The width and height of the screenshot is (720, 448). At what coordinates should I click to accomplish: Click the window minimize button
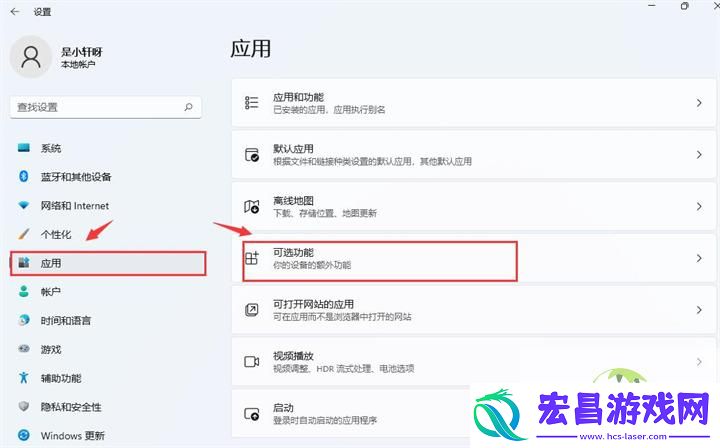(652, 6)
